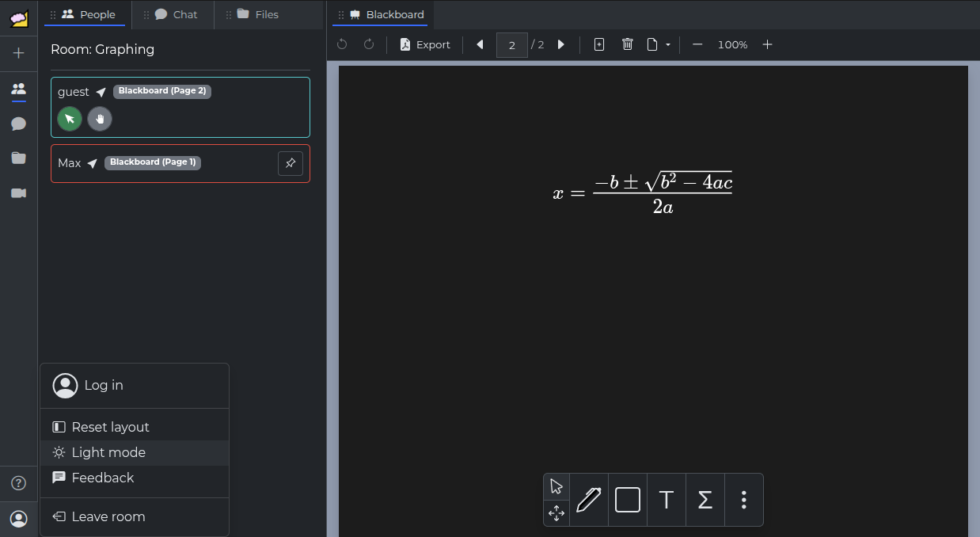Click the page number input field
This screenshot has height=537, width=980.
pyautogui.click(x=512, y=45)
